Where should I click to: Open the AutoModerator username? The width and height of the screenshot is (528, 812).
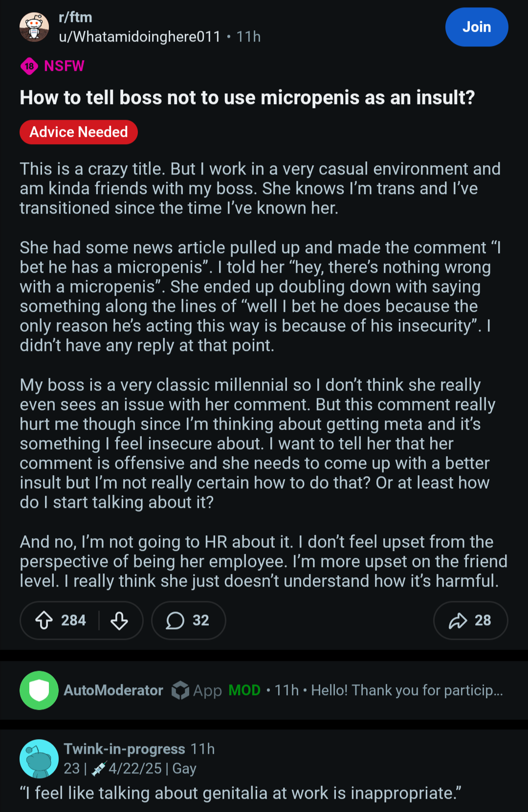click(x=113, y=690)
